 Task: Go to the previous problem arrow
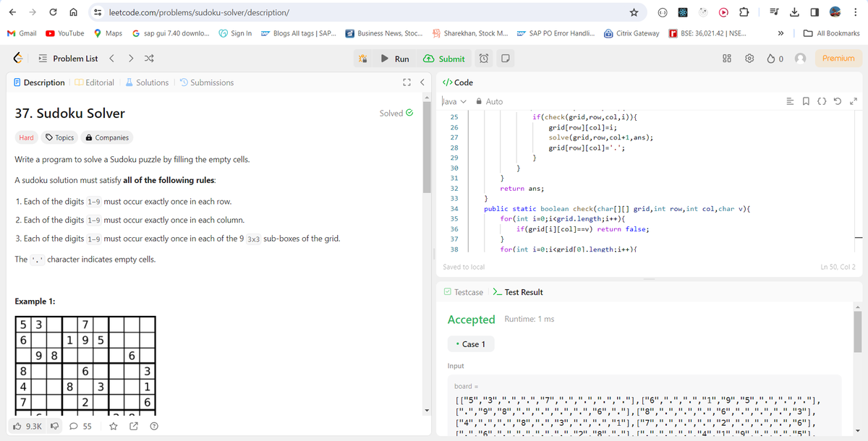tap(111, 59)
